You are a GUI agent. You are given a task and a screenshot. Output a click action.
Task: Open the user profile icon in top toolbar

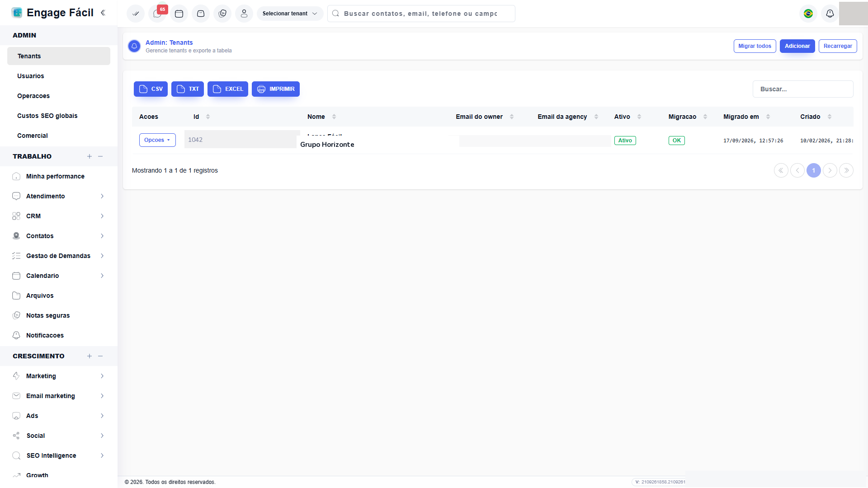(244, 14)
